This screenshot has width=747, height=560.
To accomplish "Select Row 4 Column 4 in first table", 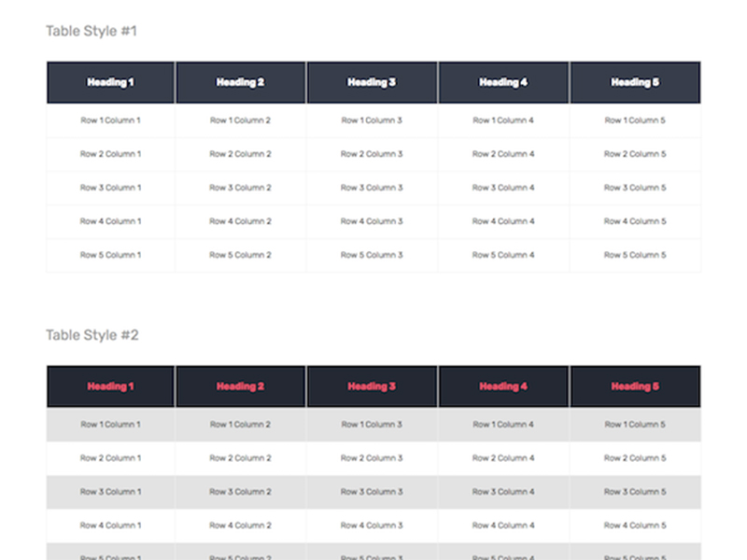I will pos(503,221).
